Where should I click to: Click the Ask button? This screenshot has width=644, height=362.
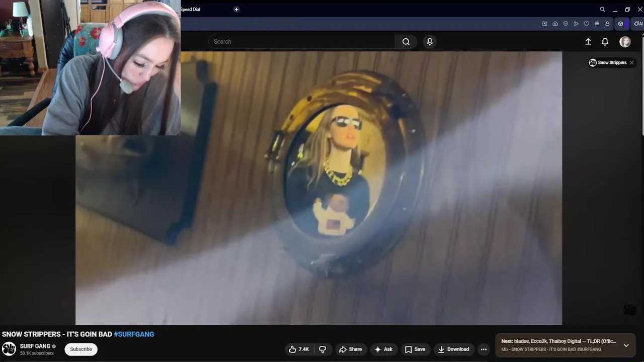click(383, 349)
